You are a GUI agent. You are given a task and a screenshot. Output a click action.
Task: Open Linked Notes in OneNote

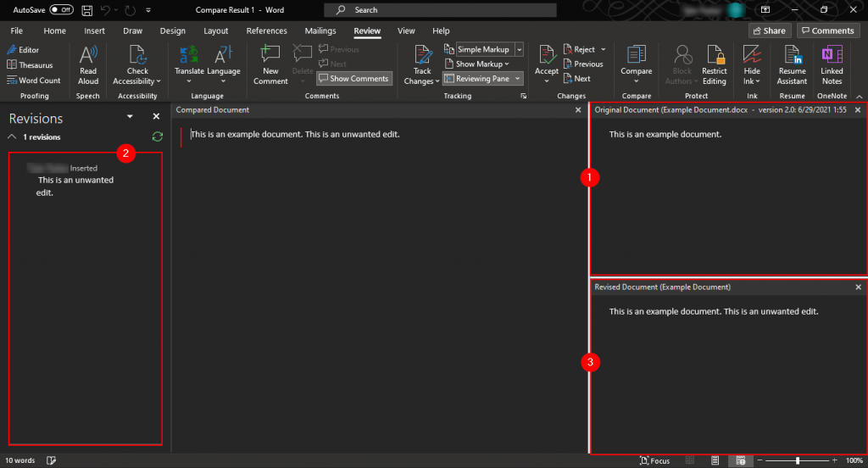832,65
